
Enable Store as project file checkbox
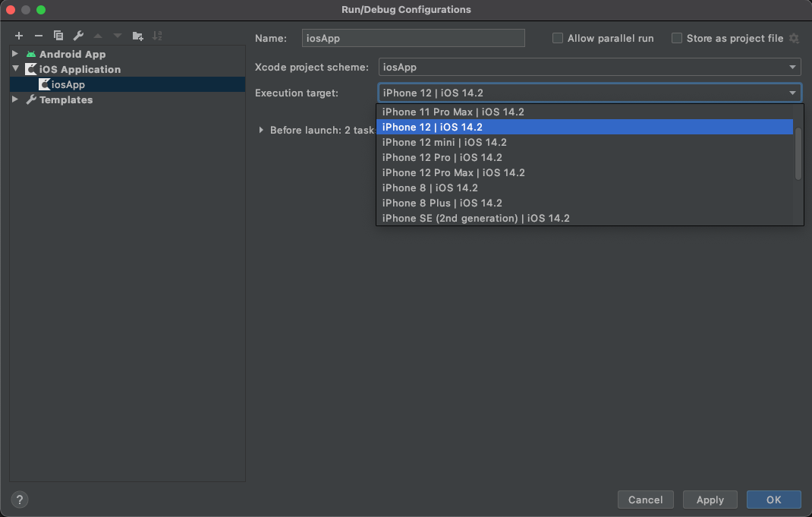677,38
